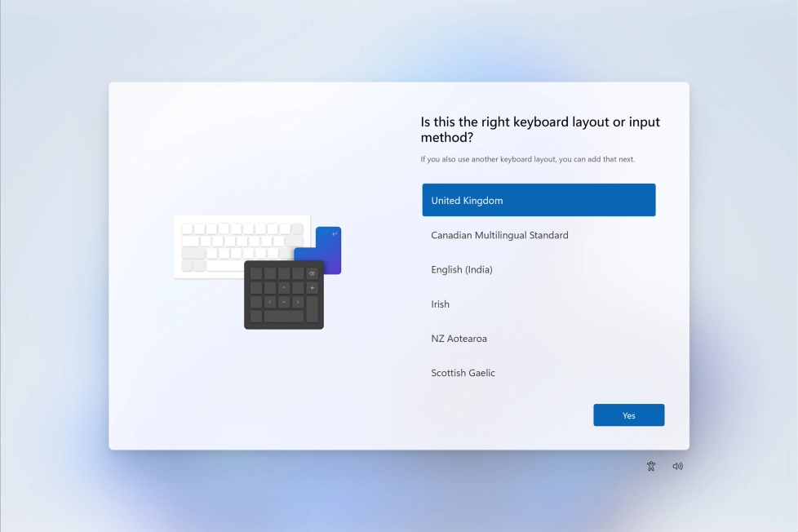The height and width of the screenshot is (532, 798).
Task: Confirm layout with the Yes button
Action: coord(628,415)
